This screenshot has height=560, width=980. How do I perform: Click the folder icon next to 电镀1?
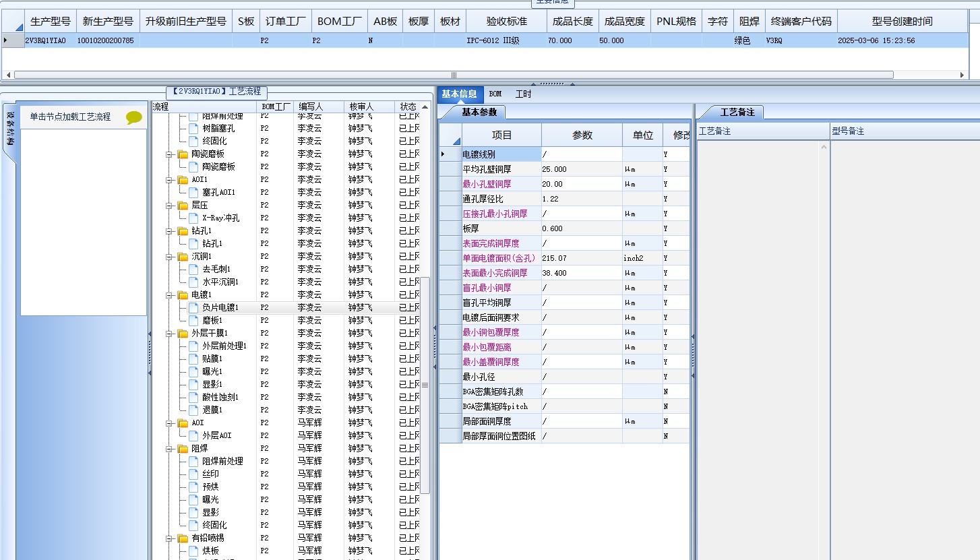point(183,295)
